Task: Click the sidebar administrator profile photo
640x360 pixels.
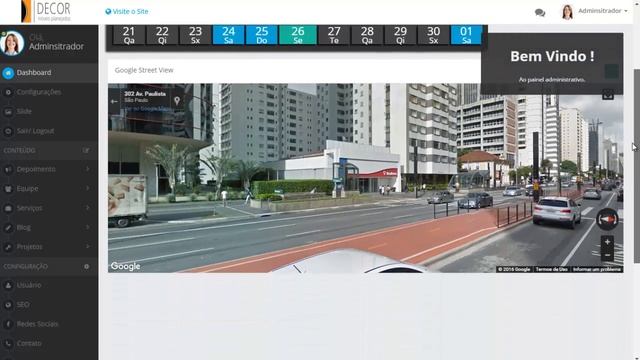Action: point(12,43)
